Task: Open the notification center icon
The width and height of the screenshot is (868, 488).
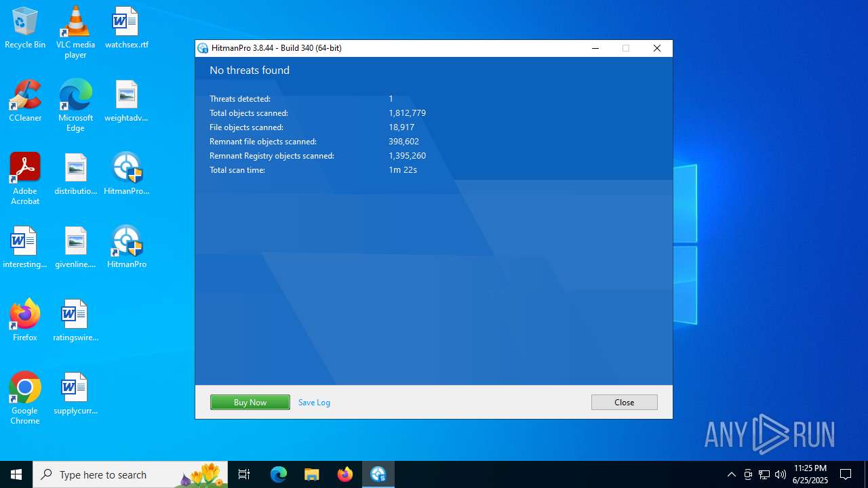Action: pyautogui.click(x=846, y=474)
